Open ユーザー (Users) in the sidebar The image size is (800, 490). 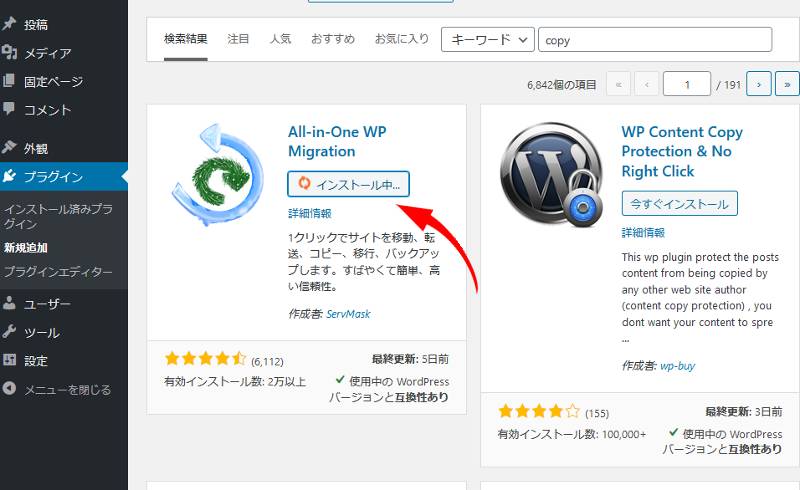[x=47, y=304]
